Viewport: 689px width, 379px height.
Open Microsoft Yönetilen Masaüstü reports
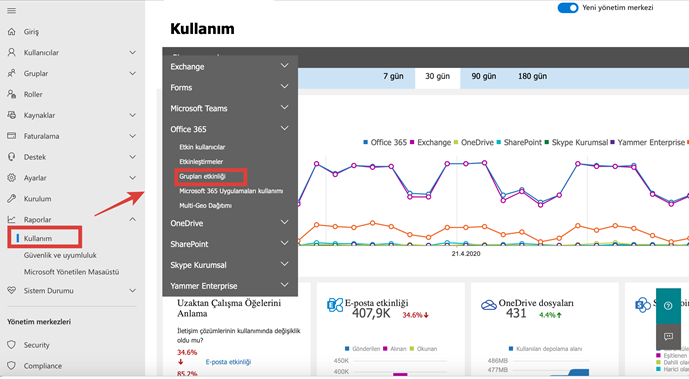(x=72, y=272)
